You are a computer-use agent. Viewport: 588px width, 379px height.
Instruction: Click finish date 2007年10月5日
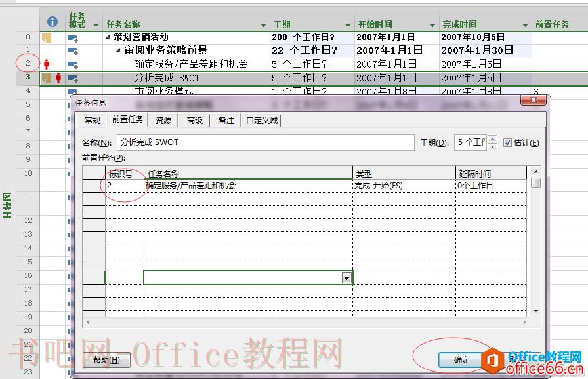click(x=472, y=37)
